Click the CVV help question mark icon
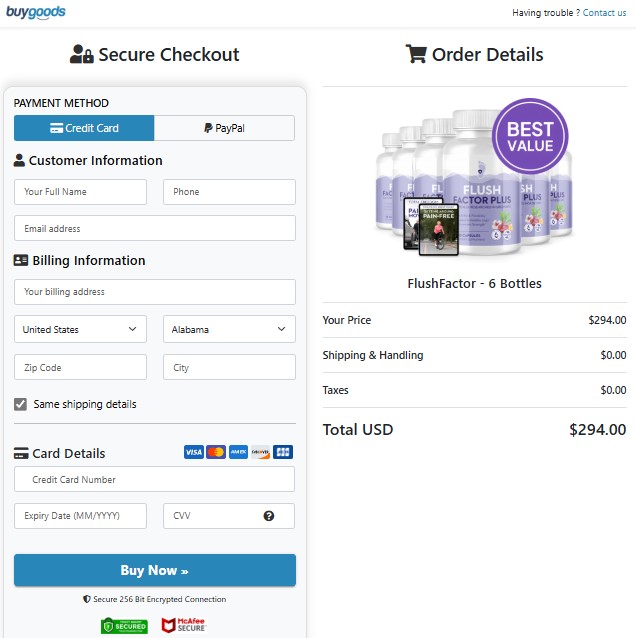 269,516
